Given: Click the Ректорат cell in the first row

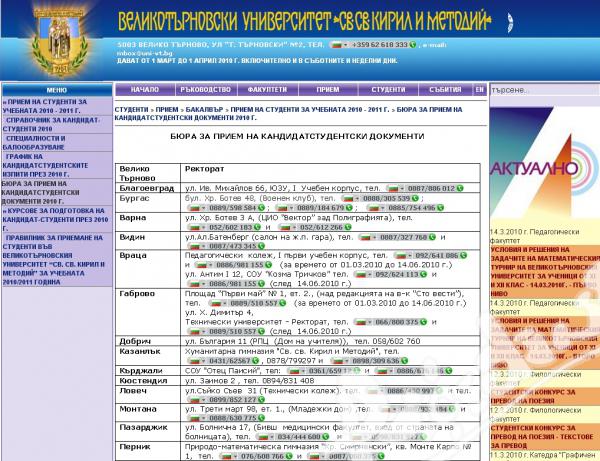Looking at the screenshot, I should coord(330,173).
